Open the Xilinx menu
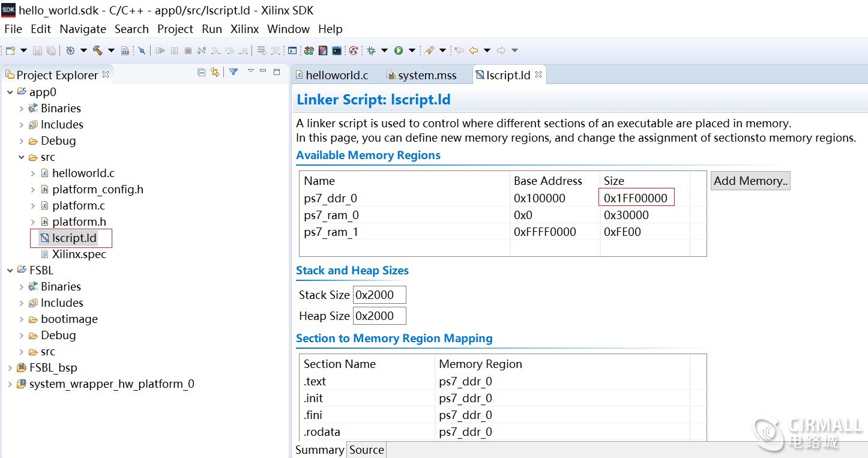The image size is (868, 458). pos(245,29)
